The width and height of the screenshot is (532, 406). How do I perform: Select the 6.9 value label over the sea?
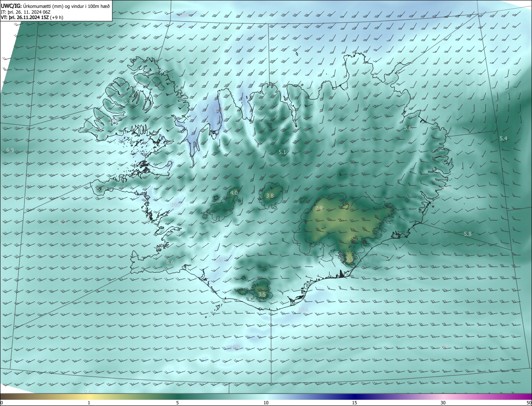[x=10, y=150]
